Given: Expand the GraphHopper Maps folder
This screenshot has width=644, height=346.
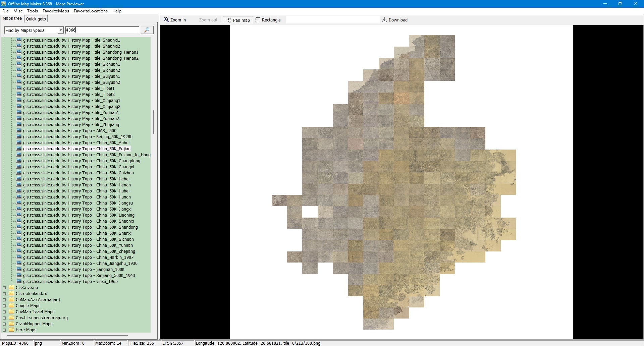Looking at the screenshot, I should (x=4, y=324).
